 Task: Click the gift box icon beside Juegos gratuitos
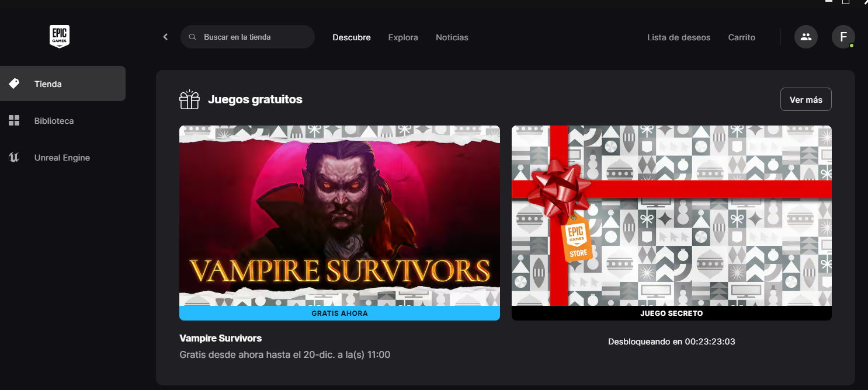point(189,100)
